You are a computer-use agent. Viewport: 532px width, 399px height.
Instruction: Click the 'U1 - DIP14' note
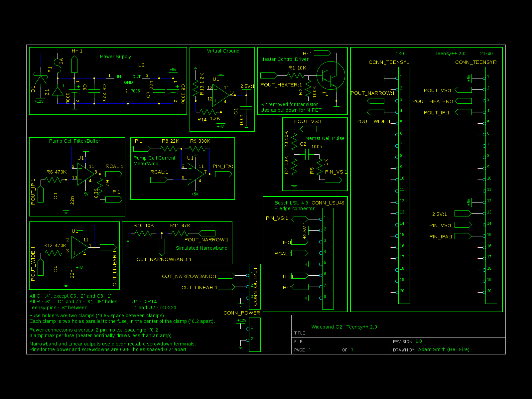click(144, 302)
